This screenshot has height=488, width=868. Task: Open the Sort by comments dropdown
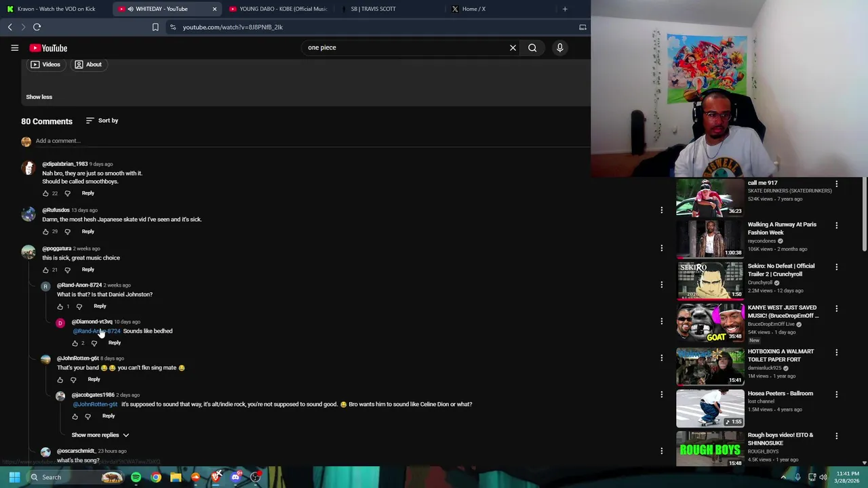[x=102, y=121]
